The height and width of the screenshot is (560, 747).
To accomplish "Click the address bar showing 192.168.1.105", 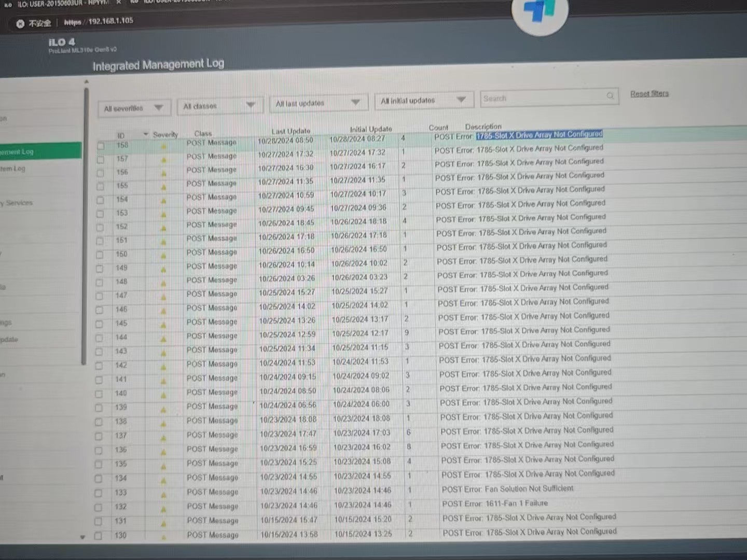I will (99, 21).
